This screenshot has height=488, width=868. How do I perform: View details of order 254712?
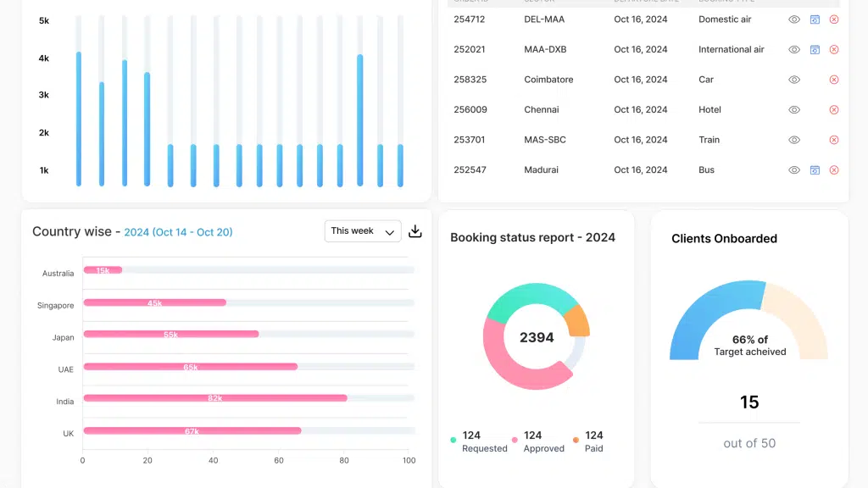[793, 19]
